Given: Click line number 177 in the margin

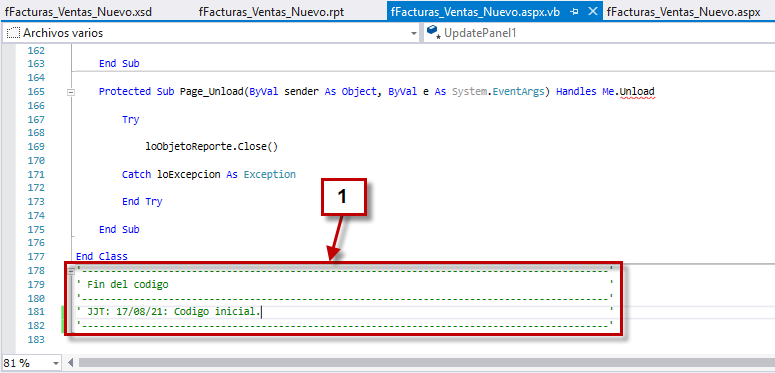Looking at the screenshot, I should (37, 256).
